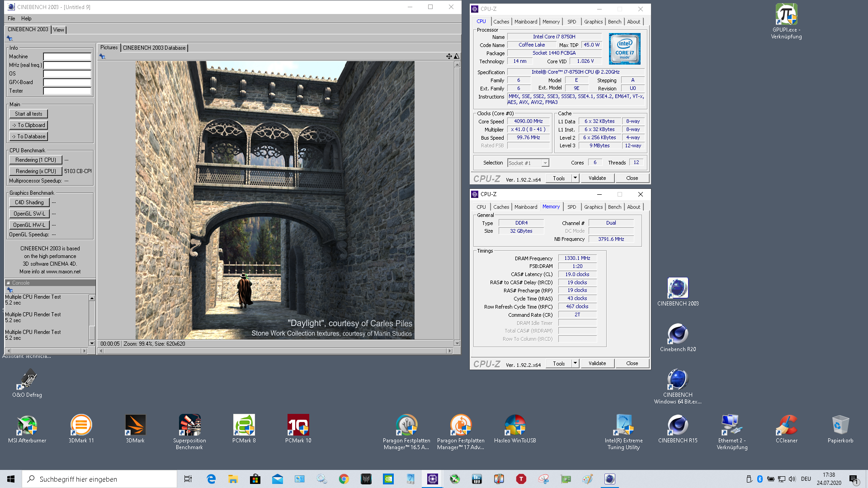Open File Explorer from the taskbar
The width and height of the screenshot is (868, 488).
point(233,479)
